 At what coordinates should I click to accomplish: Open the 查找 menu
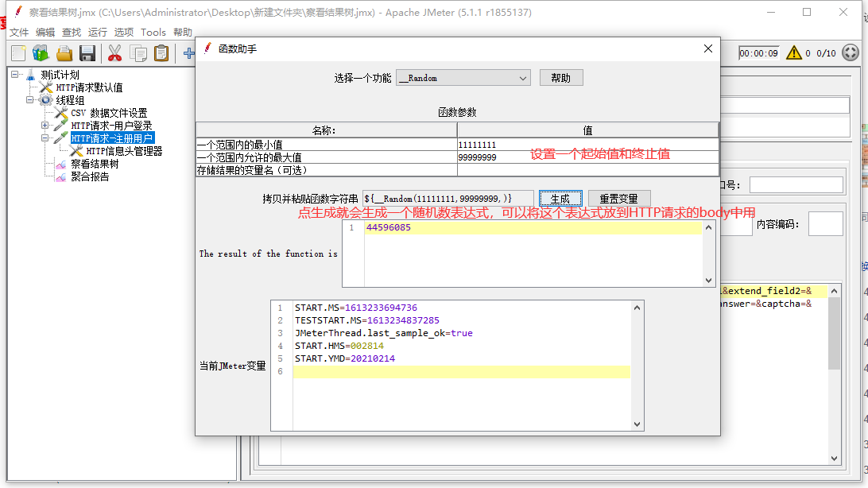click(71, 32)
